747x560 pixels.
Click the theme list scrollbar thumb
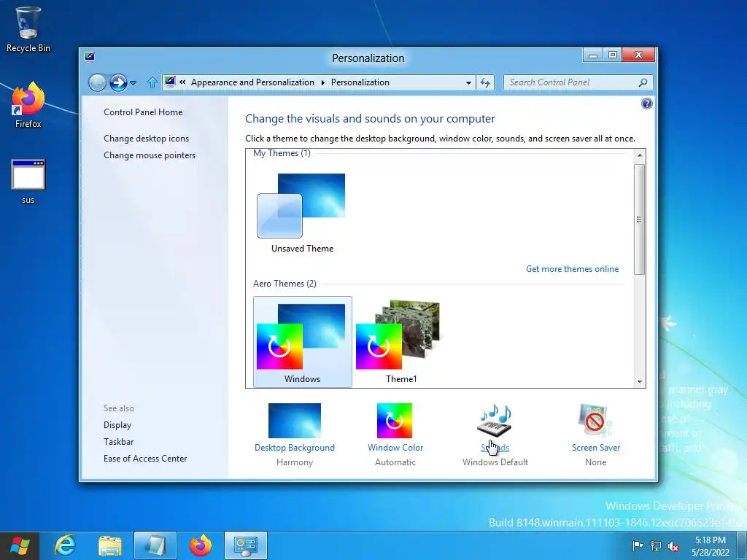(640, 219)
